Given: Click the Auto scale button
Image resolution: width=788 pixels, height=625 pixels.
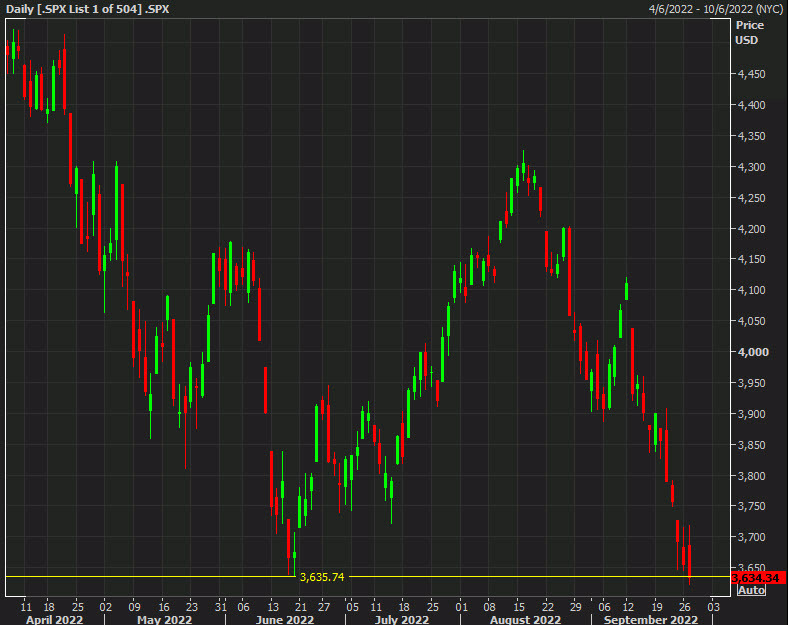Looking at the screenshot, I should click(x=751, y=590).
